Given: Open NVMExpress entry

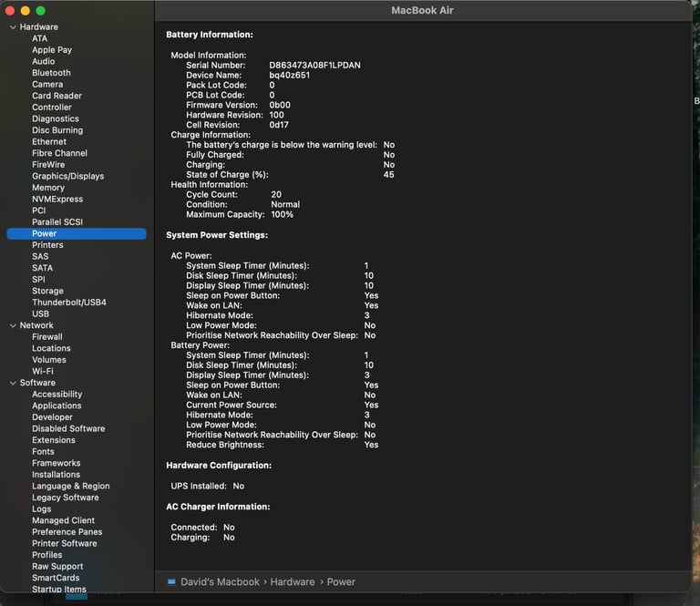Looking at the screenshot, I should (x=57, y=200).
